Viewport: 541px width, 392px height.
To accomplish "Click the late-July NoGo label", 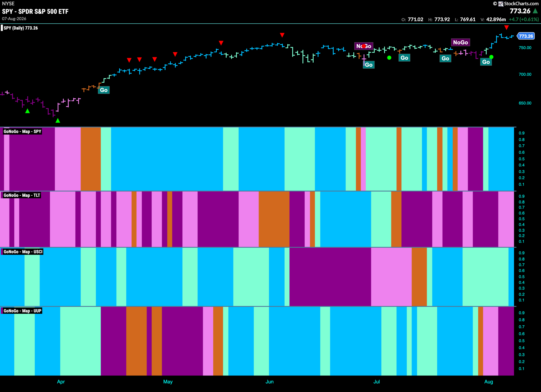I will point(460,42).
